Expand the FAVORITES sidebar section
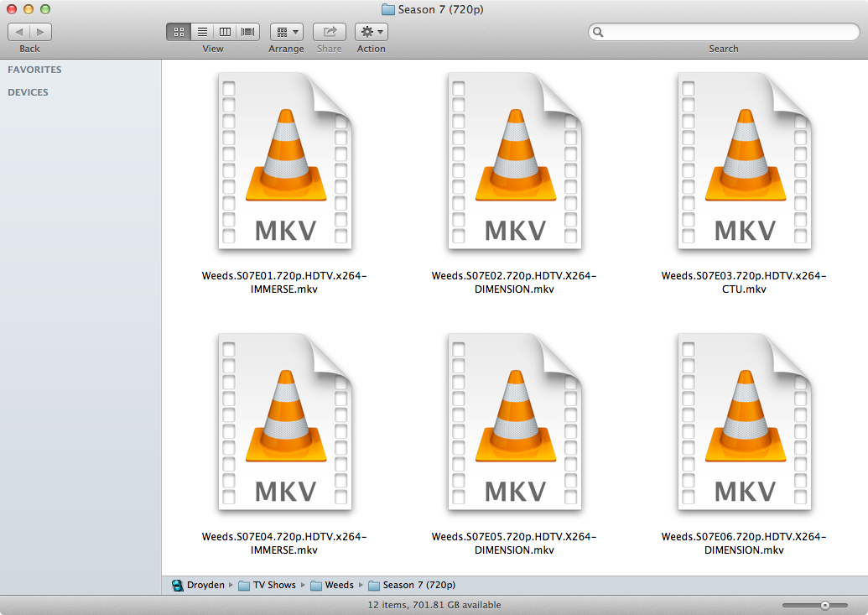The height and width of the screenshot is (615, 868). click(x=34, y=70)
